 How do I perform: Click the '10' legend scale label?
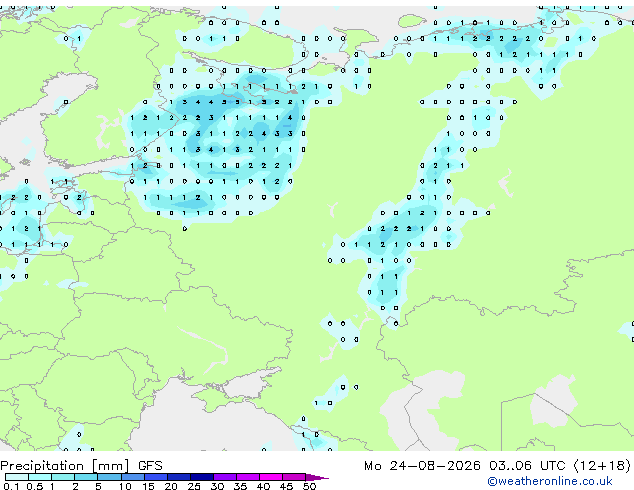point(125,486)
